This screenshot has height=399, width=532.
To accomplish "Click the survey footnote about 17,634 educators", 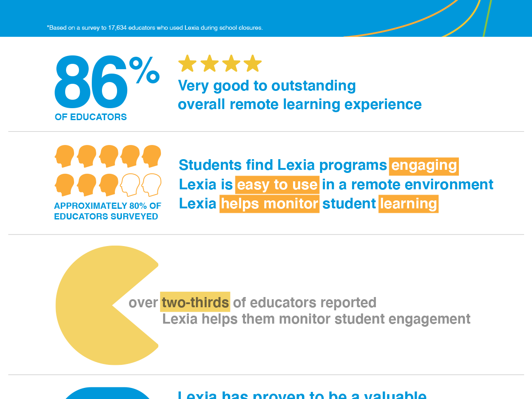I will point(155,27).
